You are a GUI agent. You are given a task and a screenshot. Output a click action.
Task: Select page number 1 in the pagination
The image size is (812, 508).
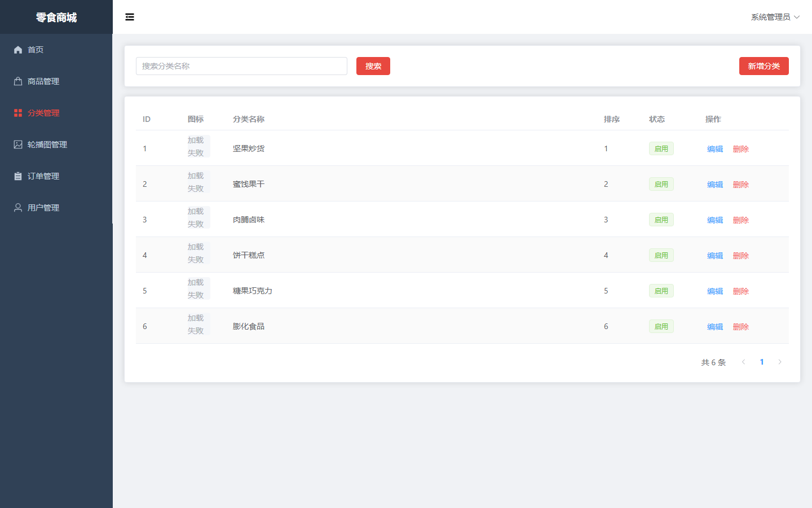pyautogui.click(x=762, y=362)
